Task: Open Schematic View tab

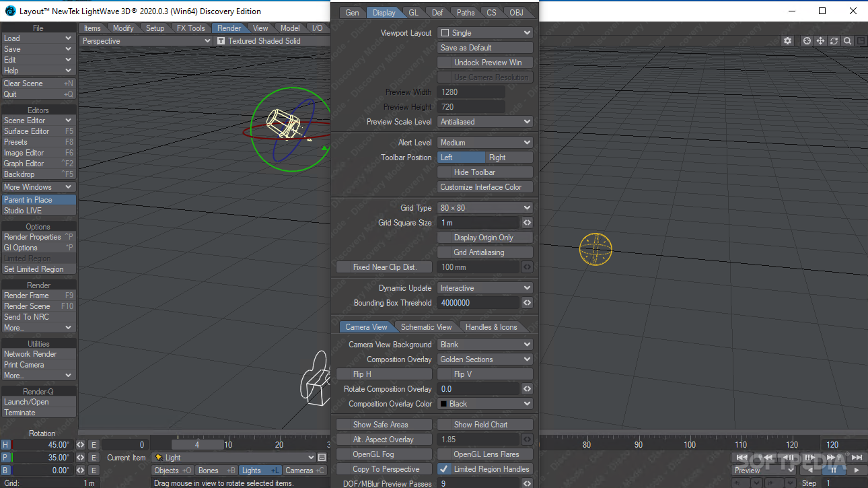Action: (x=426, y=327)
